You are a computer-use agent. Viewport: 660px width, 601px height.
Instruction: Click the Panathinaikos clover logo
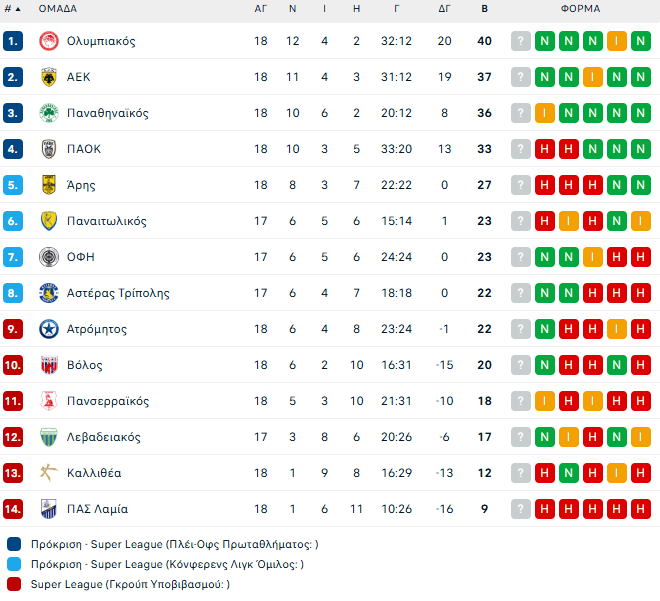pyautogui.click(x=48, y=113)
